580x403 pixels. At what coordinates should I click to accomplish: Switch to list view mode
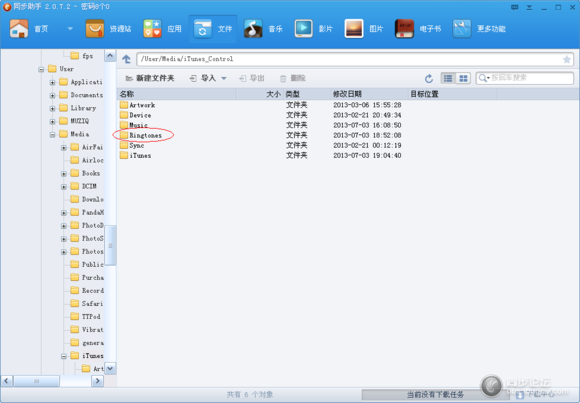tap(448, 78)
